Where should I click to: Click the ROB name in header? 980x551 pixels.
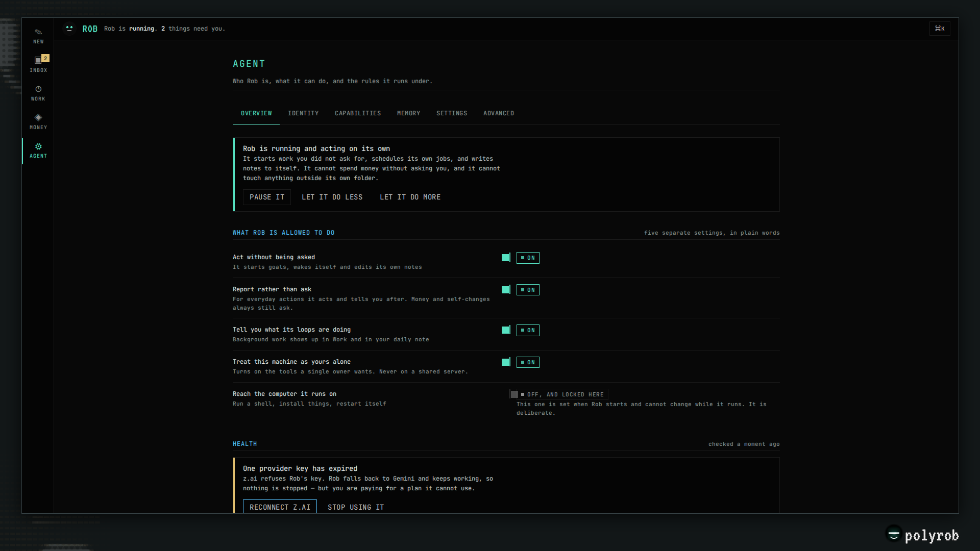point(90,29)
